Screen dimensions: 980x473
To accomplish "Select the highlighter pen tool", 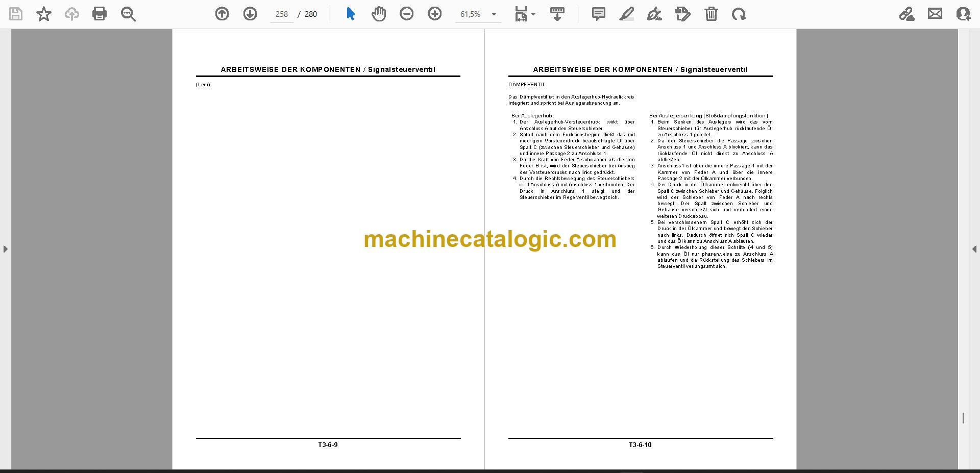I will coord(627,14).
